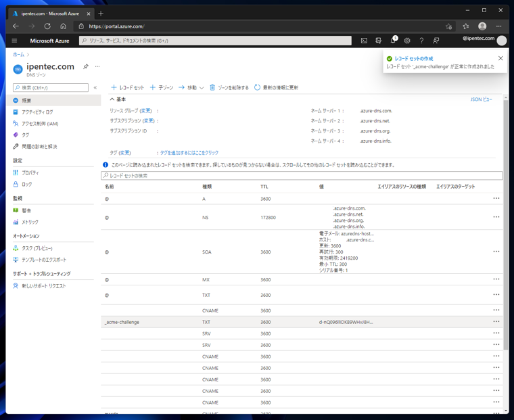Collapse the left navigation menu
Screen dimensions: 514x420
click(95, 87)
